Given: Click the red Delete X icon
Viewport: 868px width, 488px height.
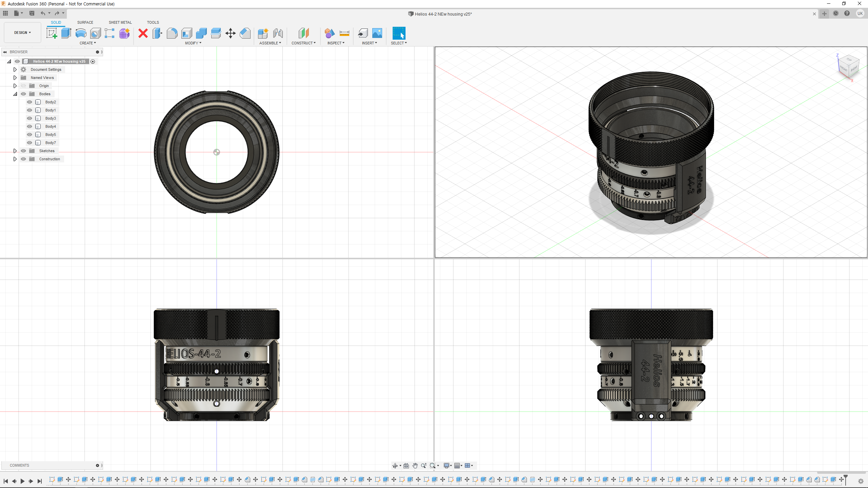Looking at the screenshot, I should (143, 33).
